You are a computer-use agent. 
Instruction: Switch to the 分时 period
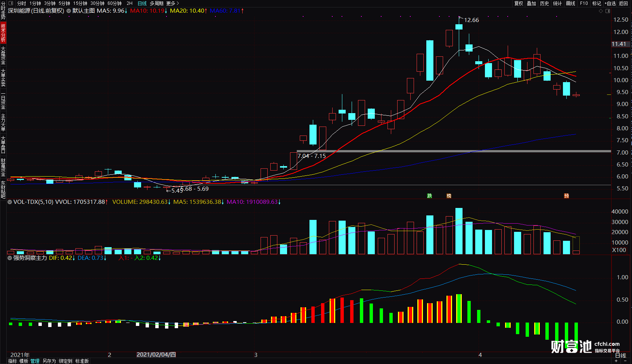(21, 3)
